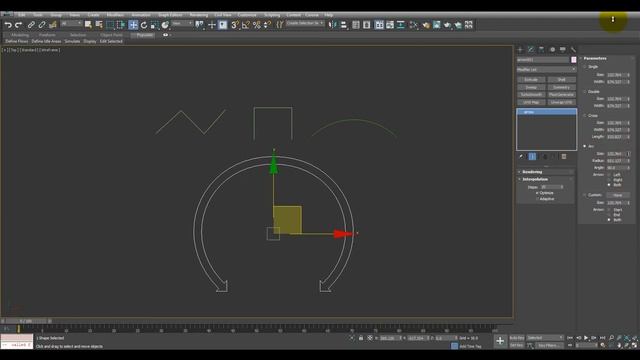
Task: Select the Single arrow type radio
Action: [585, 67]
